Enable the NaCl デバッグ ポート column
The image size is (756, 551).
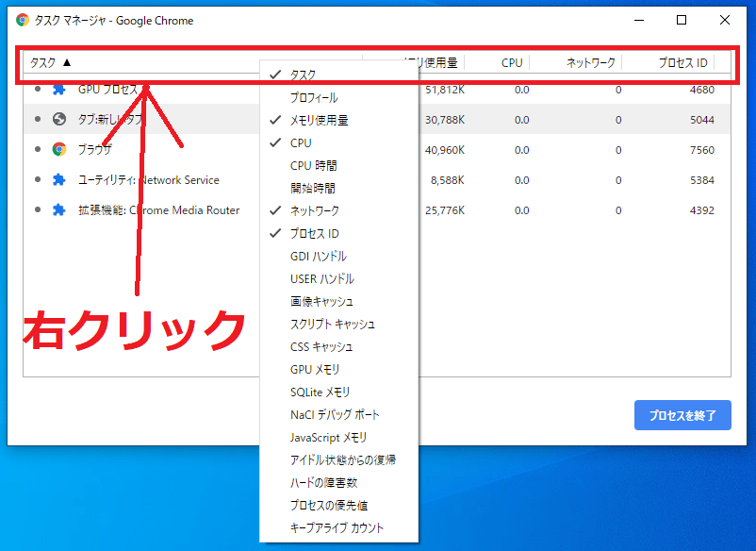(339, 415)
